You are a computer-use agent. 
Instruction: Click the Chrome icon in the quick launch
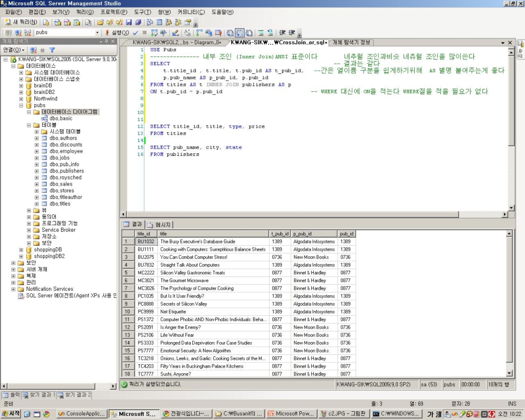click(x=46, y=414)
